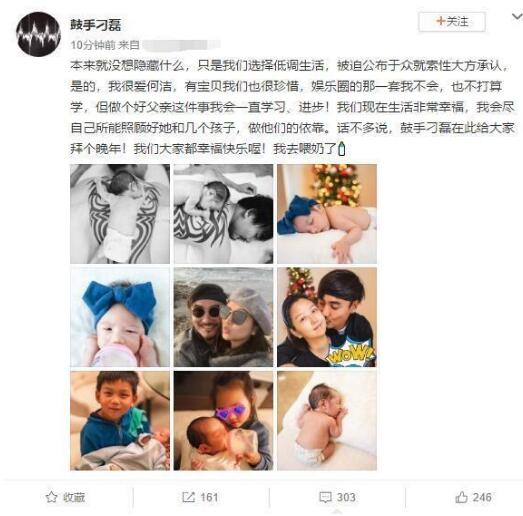
Task: View girl with heart sticker holding baby
Action: point(223,421)
